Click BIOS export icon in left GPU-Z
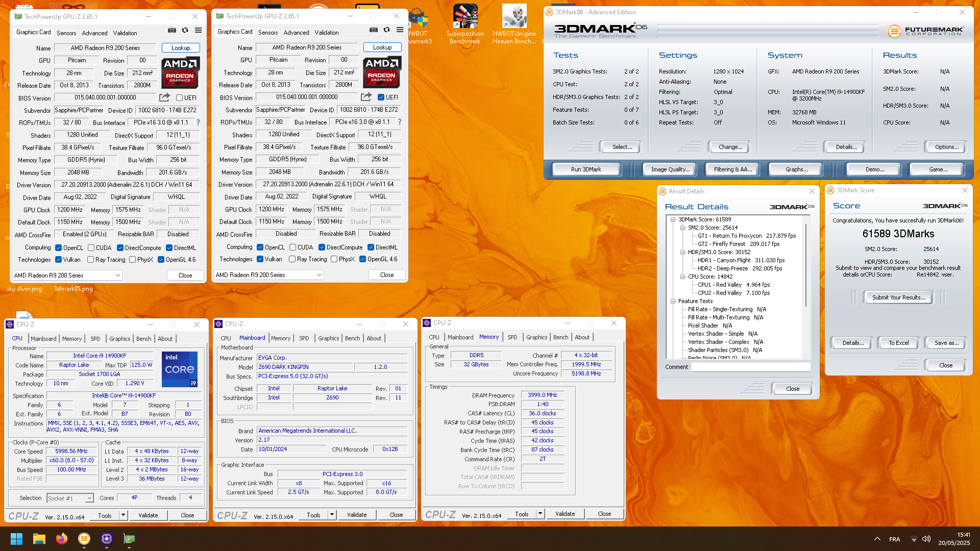980x551 pixels. (x=164, y=97)
